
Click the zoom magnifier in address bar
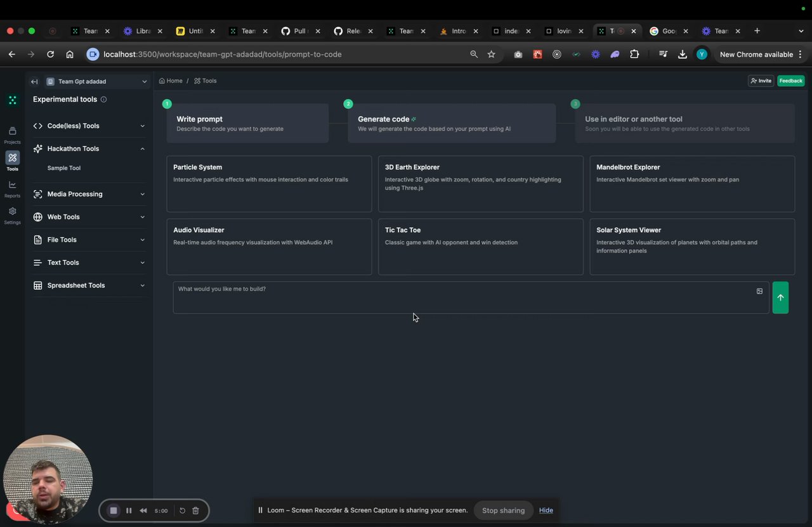[x=474, y=55]
